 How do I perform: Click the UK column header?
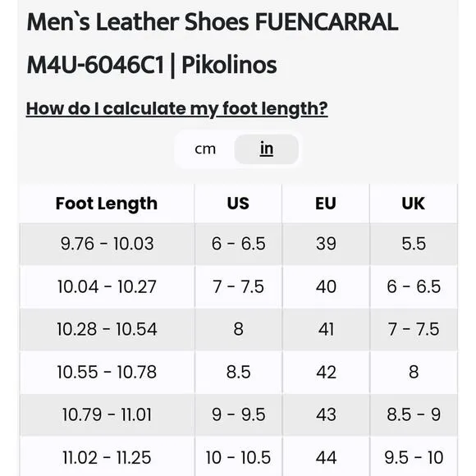coord(414,204)
